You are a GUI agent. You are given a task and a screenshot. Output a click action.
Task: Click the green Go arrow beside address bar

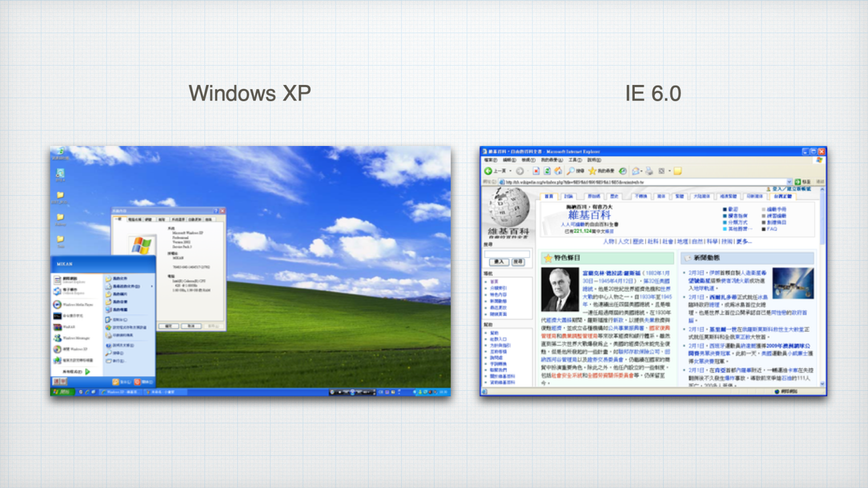click(x=798, y=182)
